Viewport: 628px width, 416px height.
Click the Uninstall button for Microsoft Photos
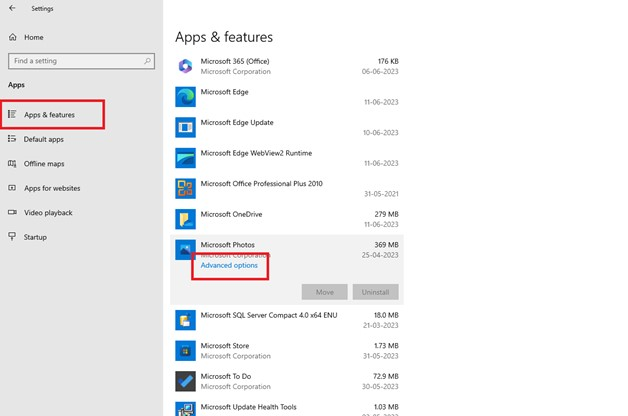(375, 292)
